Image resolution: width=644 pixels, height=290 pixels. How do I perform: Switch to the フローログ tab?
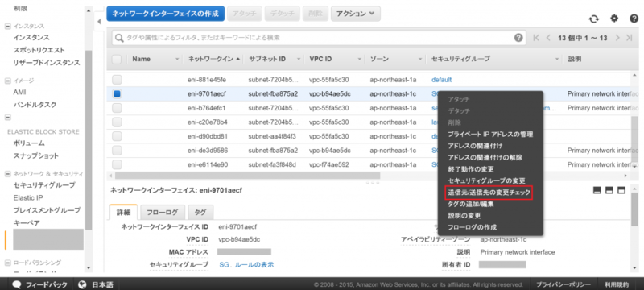click(163, 213)
